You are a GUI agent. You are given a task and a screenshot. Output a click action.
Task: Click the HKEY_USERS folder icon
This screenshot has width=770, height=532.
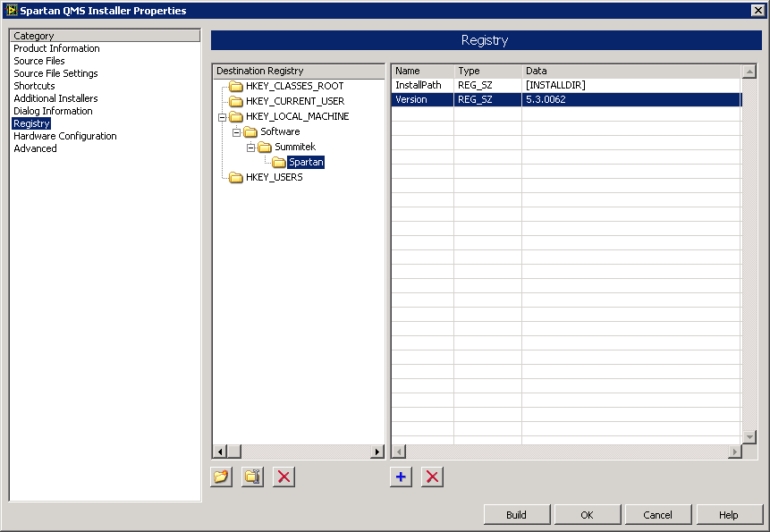(236, 178)
